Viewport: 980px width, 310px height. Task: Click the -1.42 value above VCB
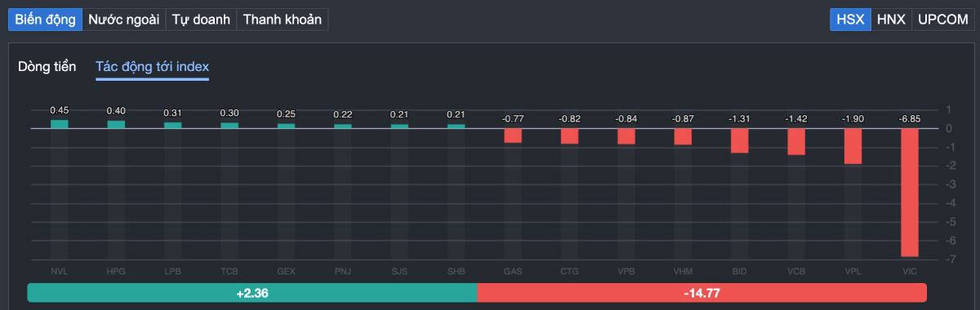pyautogui.click(x=796, y=119)
